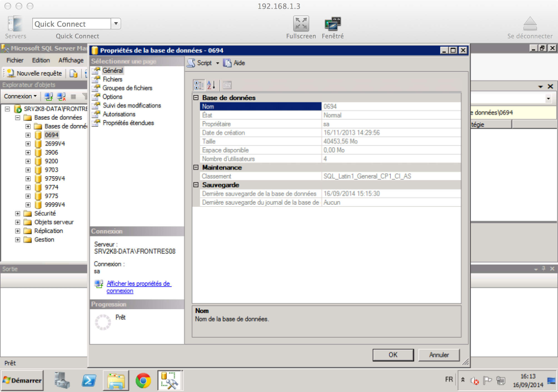Select database 9774 in tree
The width and height of the screenshot is (558, 392).
point(51,187)
